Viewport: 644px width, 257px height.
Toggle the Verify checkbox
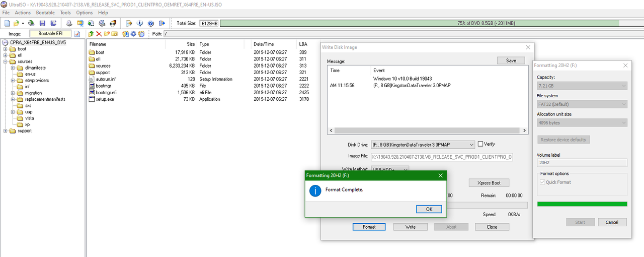[480, 144]
